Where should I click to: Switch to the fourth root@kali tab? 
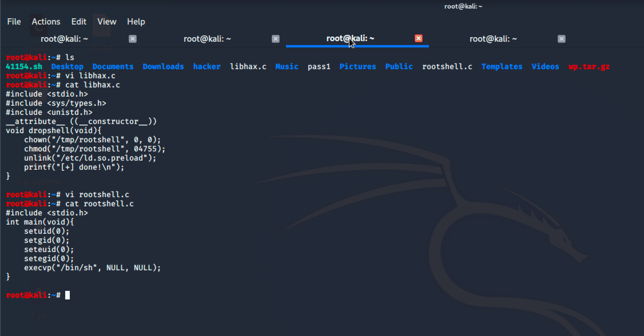[x=493, y=39]
